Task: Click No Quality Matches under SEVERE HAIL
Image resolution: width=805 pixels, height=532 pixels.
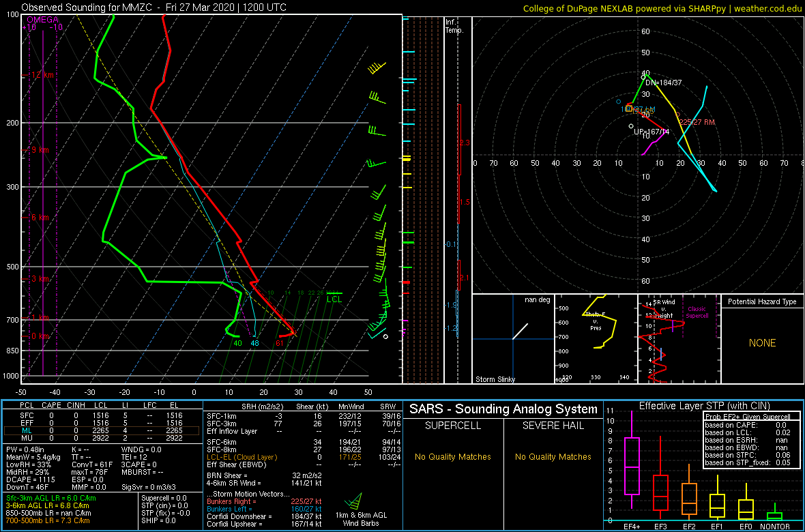Action: tap(553, 456)
